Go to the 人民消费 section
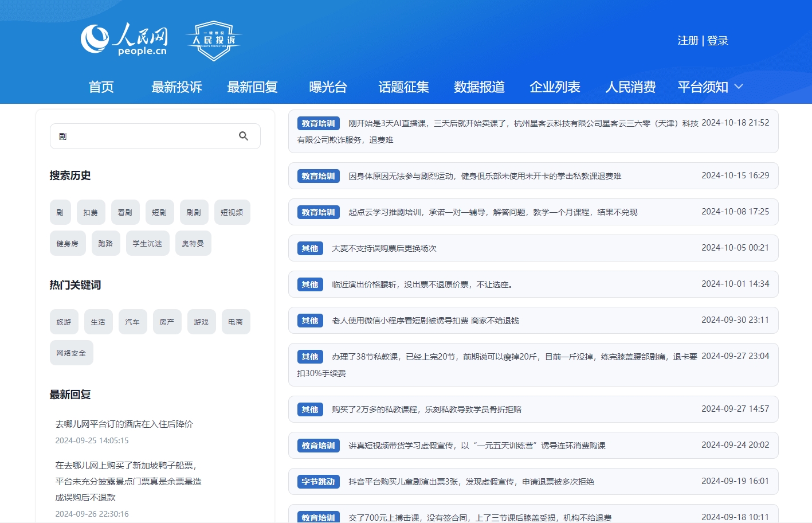 coord(631,87)
